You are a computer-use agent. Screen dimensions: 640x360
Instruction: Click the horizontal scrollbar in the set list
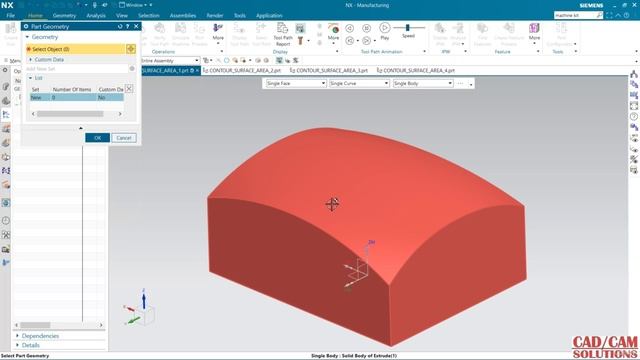(70, 114)
